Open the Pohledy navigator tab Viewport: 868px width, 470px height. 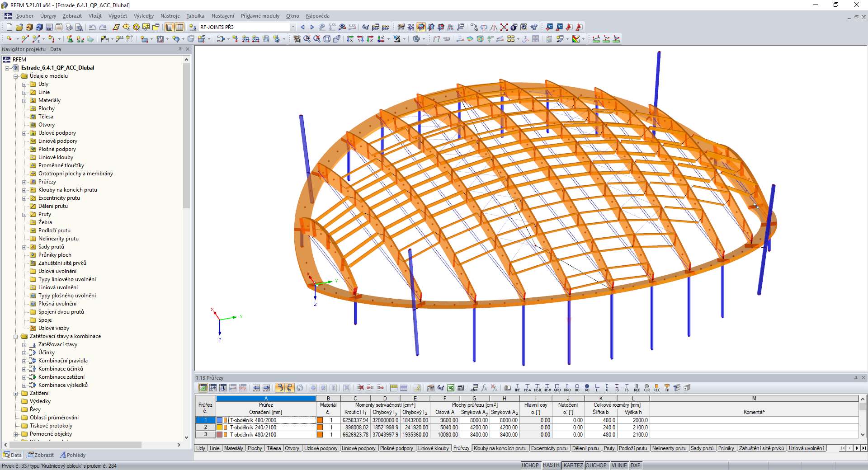(72, 455)
